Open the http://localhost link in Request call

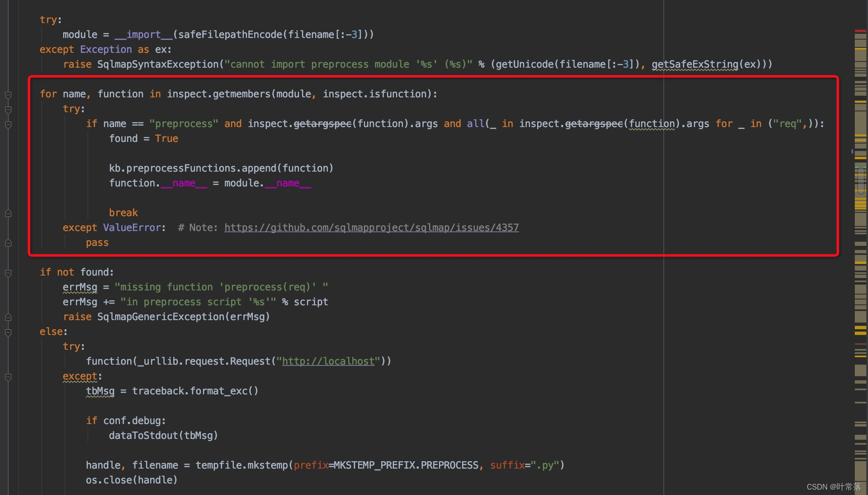[328, 361]
